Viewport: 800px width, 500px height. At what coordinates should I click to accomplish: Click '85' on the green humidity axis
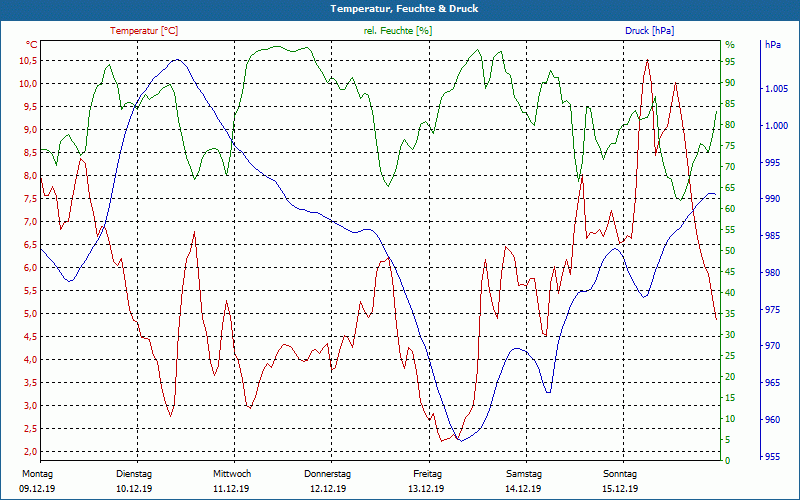730,104
